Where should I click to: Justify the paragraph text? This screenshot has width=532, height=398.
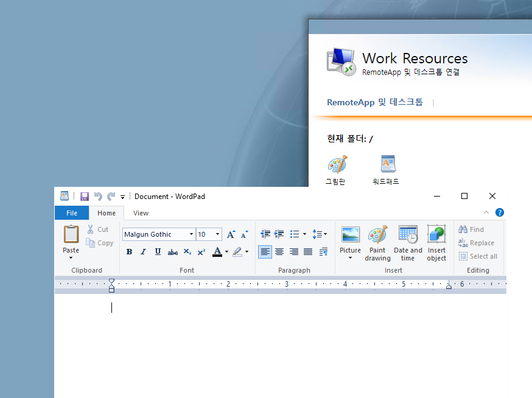[308, 252]
